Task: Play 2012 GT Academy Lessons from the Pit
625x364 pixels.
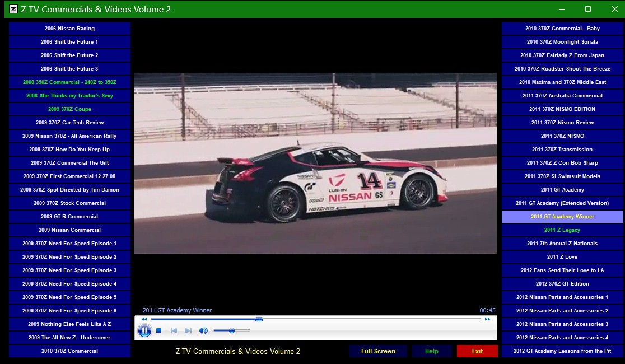Action: pos(562,351)
